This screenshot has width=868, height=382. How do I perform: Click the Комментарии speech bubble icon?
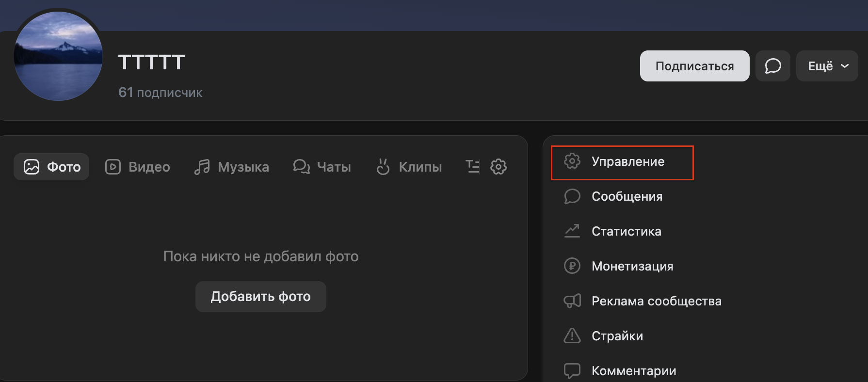[x=572, y=371]
